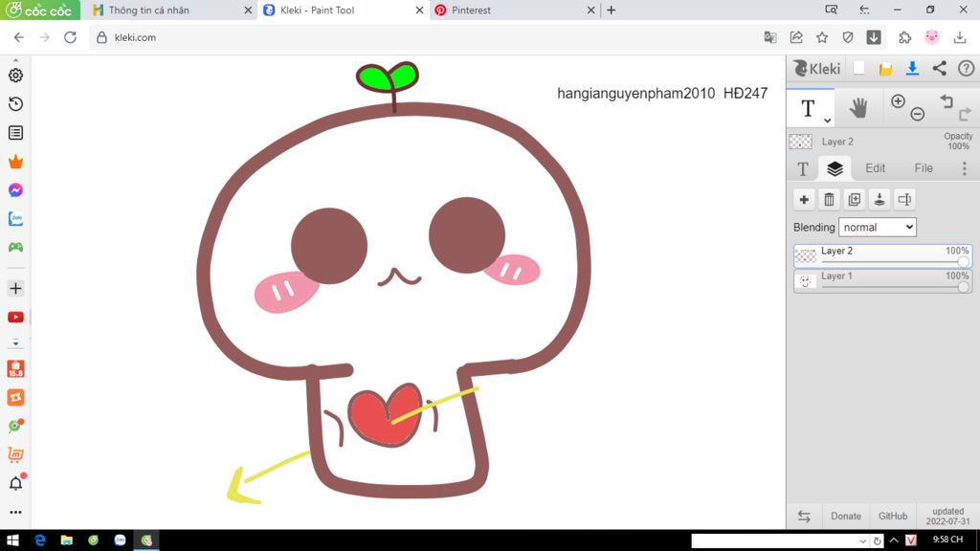Expand the taskbar address dropdown arrow

862,541
